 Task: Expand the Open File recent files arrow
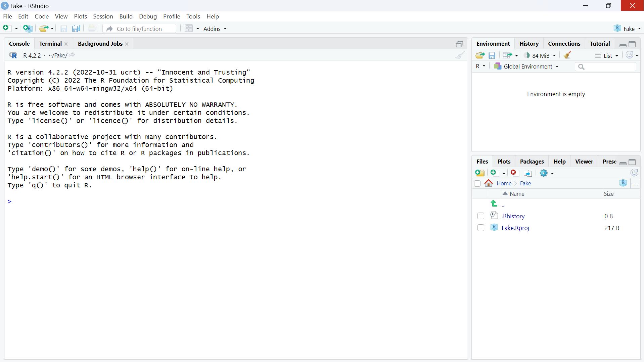(x=52, y=29)
